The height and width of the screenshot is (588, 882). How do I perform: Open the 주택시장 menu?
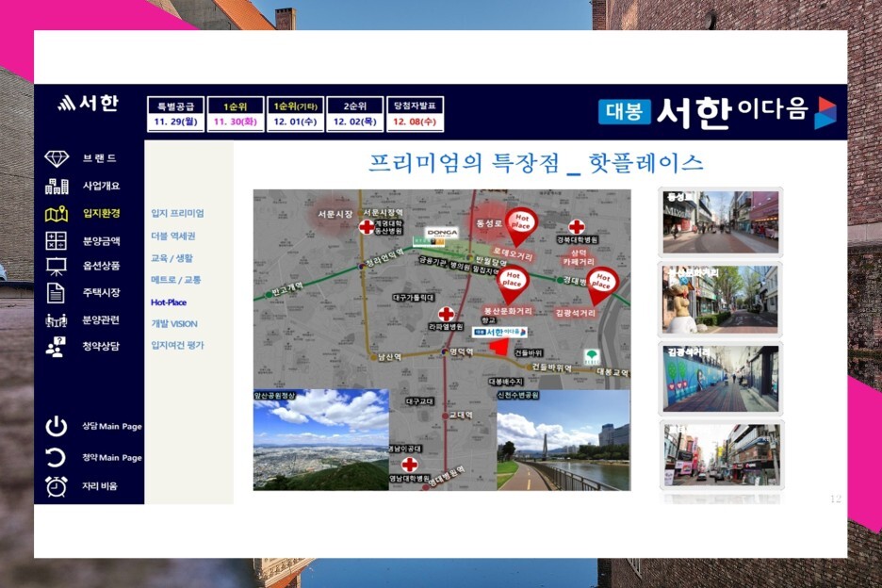tap(101, 293)
